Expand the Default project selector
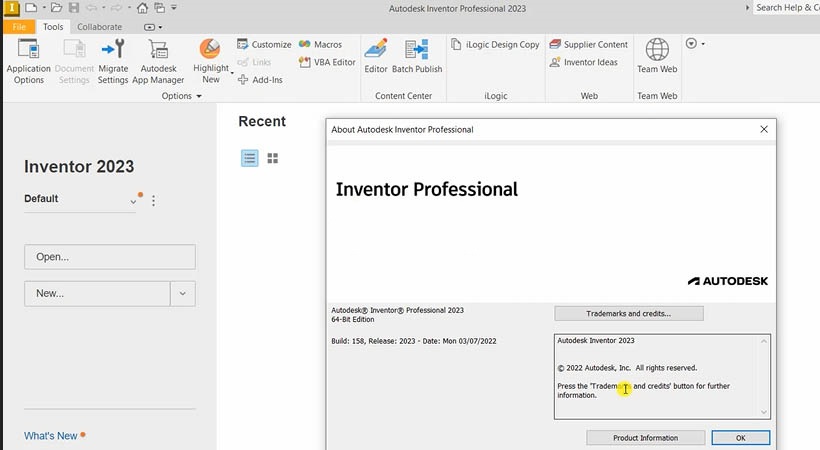 pos(133,201)
